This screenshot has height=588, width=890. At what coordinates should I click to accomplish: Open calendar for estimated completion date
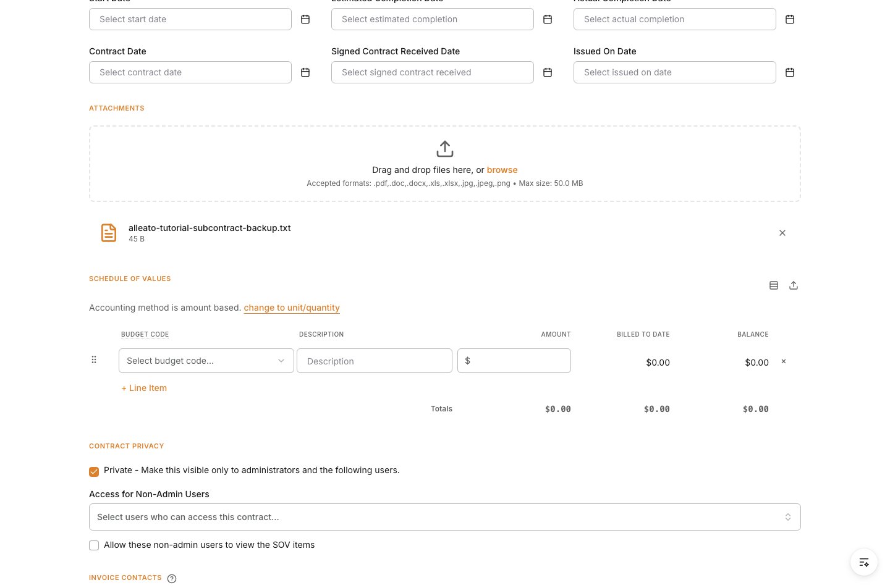click(548, 20)
